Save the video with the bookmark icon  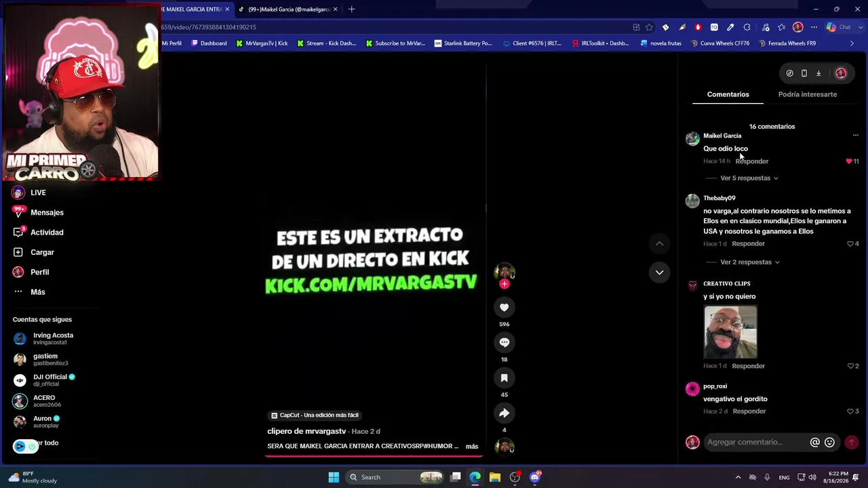point(504,378)
